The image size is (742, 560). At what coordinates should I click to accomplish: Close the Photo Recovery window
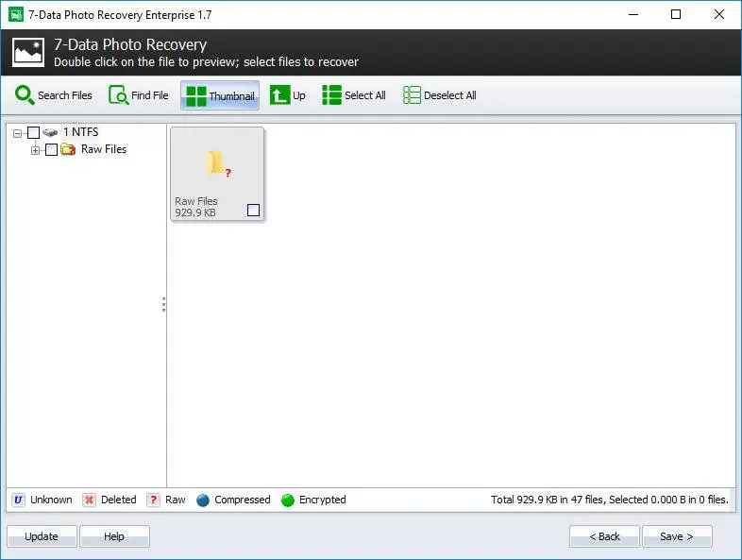point(718,14)
